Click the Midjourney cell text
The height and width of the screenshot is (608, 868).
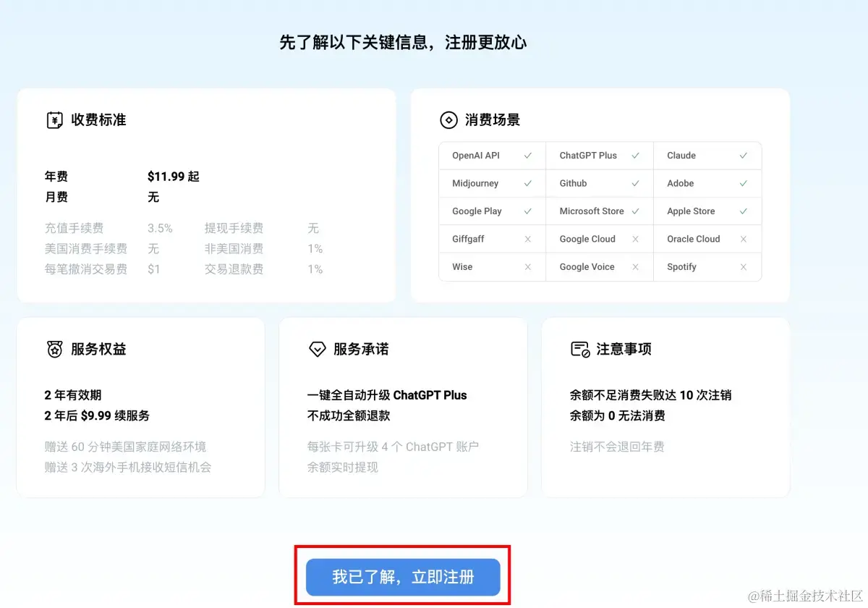pos(475,184)
